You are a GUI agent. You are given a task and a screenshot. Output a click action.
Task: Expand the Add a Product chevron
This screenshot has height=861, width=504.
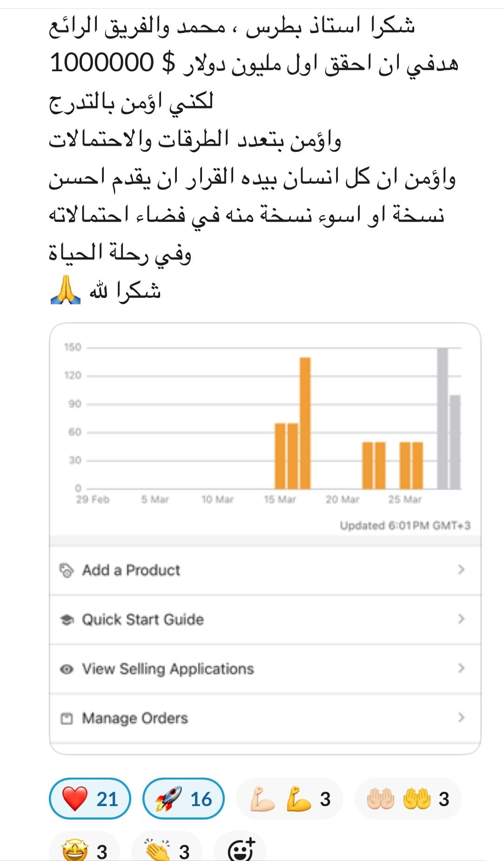[461, 569]
